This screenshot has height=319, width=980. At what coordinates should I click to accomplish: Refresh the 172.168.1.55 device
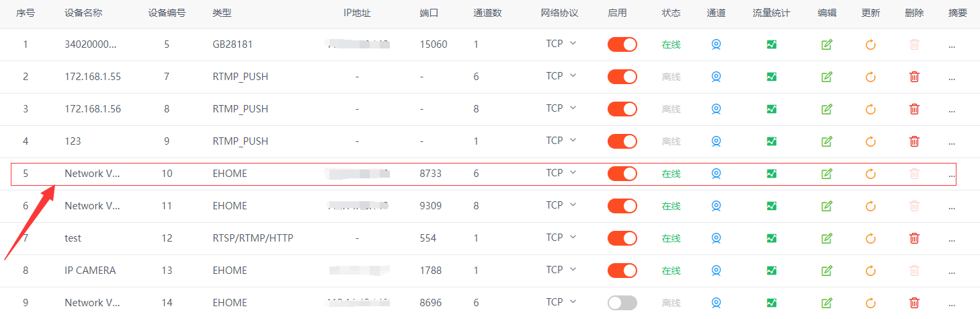pyautogui.click(x=870, y=77)
